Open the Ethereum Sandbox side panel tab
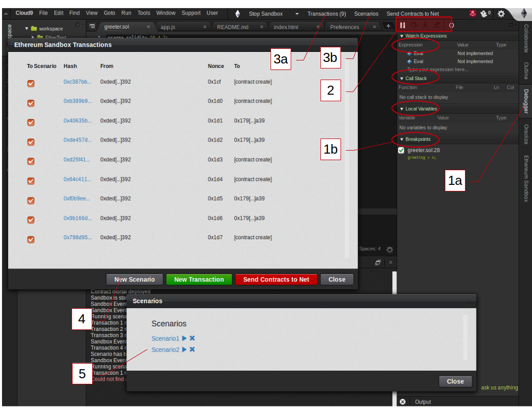Screen dimensions: 532x411 [x=525, y=179]
